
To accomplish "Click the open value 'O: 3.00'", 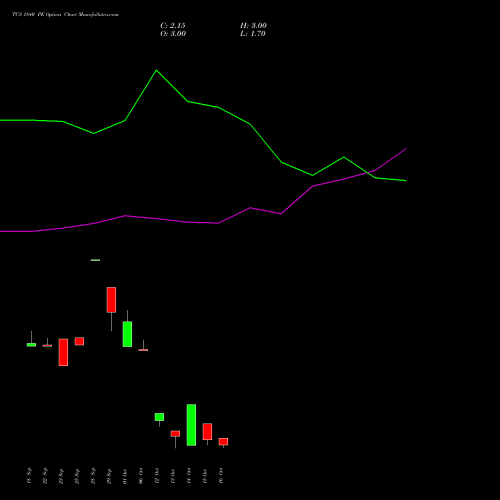I will [x=173, y=34].
